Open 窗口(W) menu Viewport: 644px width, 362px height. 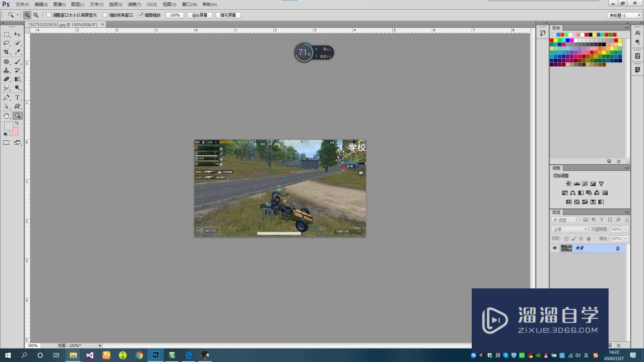[x=189, y=4]
